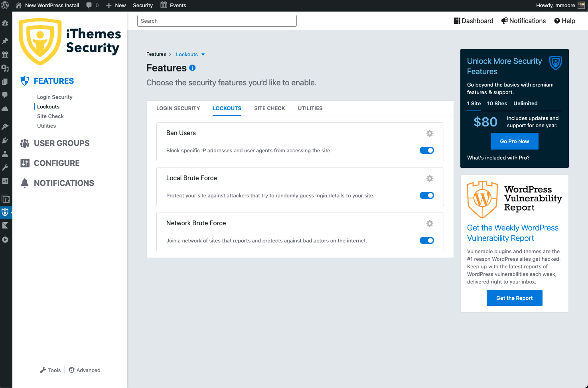Image resolution: width=588 pixels, height=388 pixels.
Task: Go to Dashboard in the top bar
Action: (474, 21)
